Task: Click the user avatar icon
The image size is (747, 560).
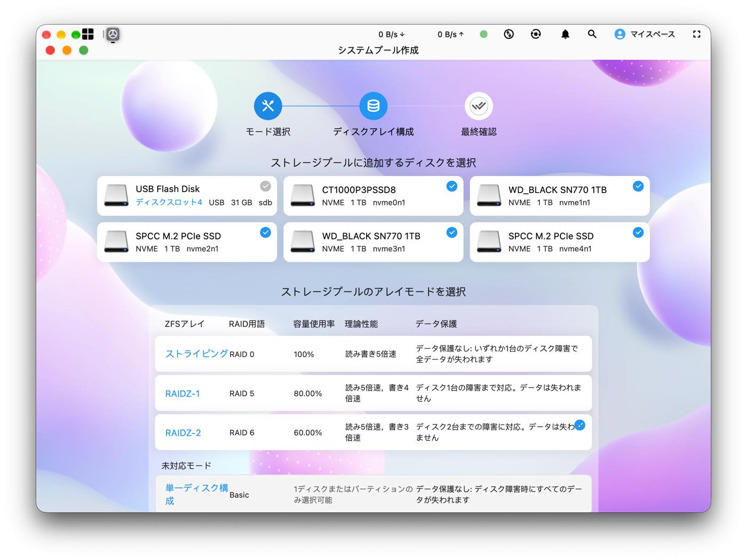Action: pyautogui.click(x=619, y=34)
